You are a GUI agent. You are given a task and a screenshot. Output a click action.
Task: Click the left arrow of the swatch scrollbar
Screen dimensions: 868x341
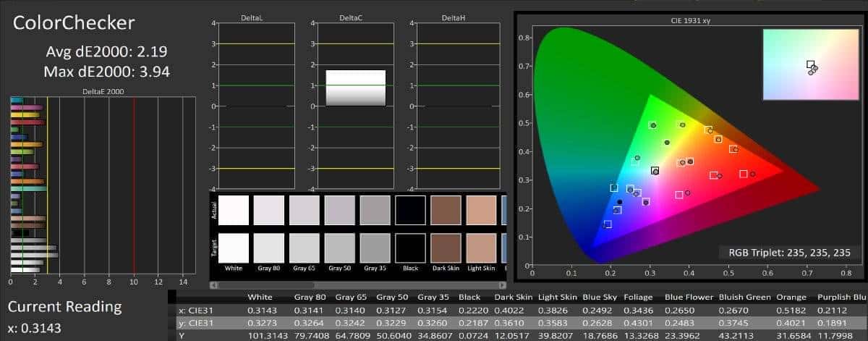214,285
